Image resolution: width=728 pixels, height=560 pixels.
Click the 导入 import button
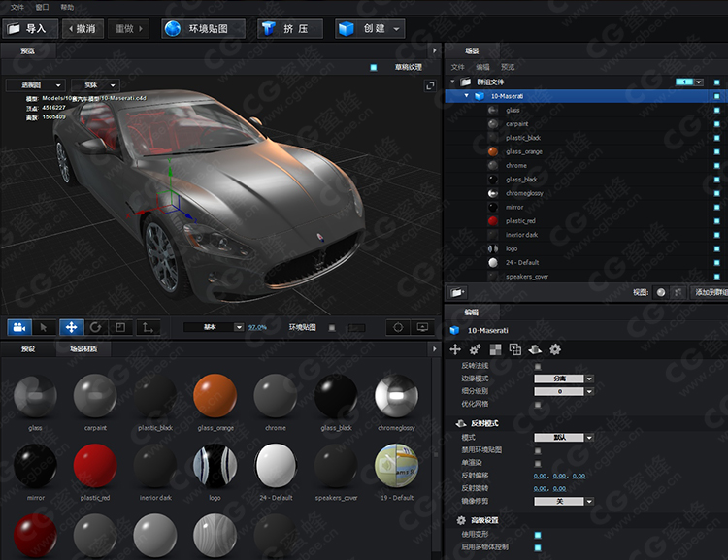pyautogui.click(x=30, y=29)
